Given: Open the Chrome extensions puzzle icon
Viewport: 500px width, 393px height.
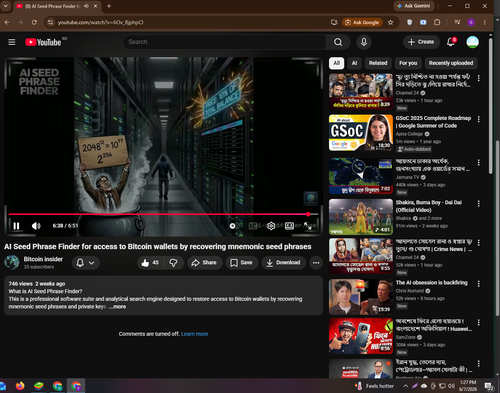Looking at the screenshot, I should pos(437,22).
